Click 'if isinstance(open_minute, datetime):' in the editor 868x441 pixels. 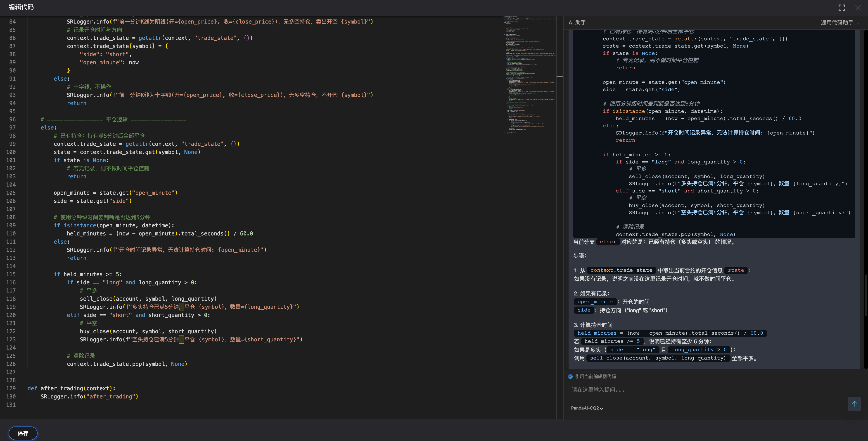114,225
